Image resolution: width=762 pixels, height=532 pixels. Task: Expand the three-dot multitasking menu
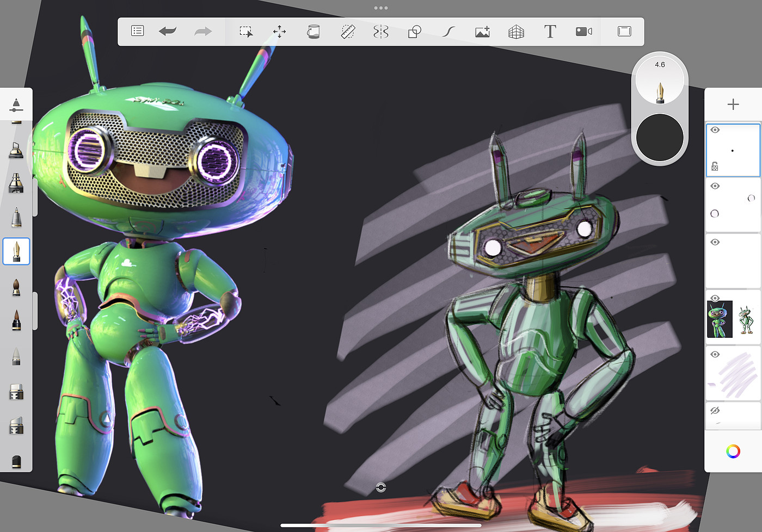[x=381, y=8]
